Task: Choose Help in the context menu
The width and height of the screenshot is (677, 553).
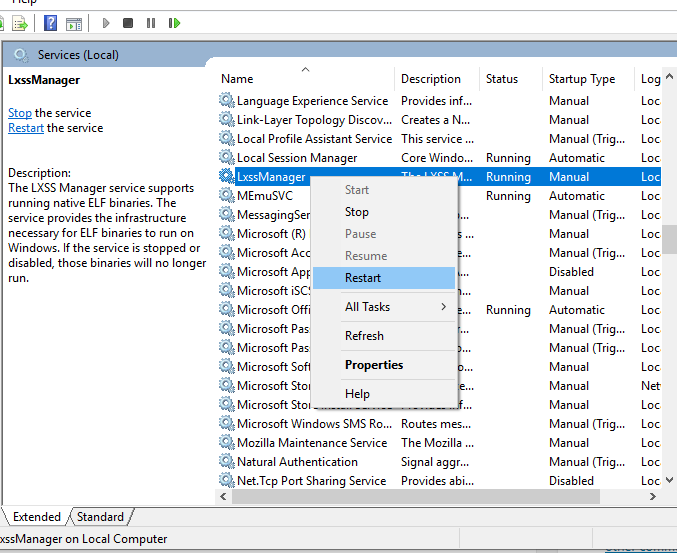Action: 384,394
